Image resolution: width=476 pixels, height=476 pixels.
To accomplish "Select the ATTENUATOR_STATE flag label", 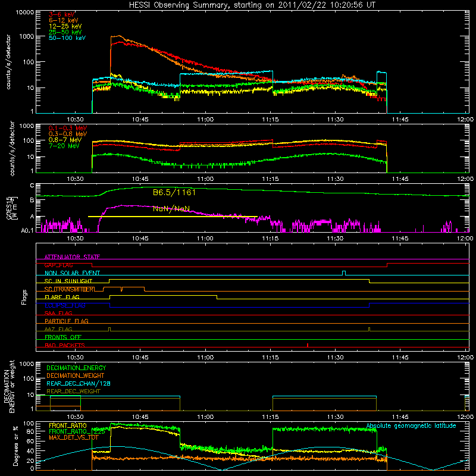I will [72, 257].
